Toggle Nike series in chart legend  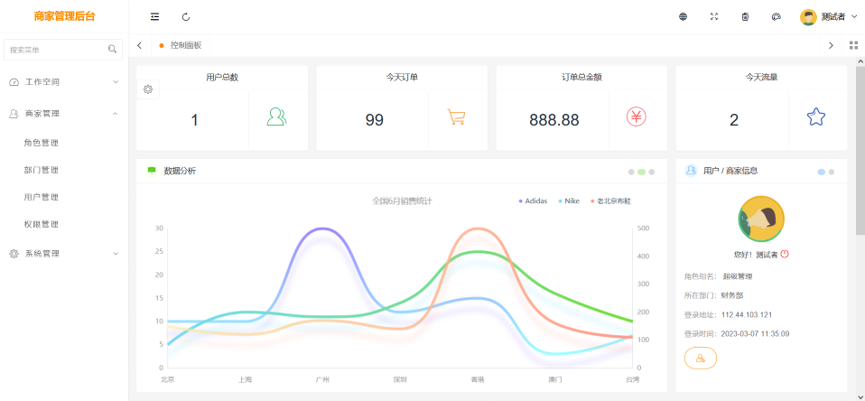570,201
